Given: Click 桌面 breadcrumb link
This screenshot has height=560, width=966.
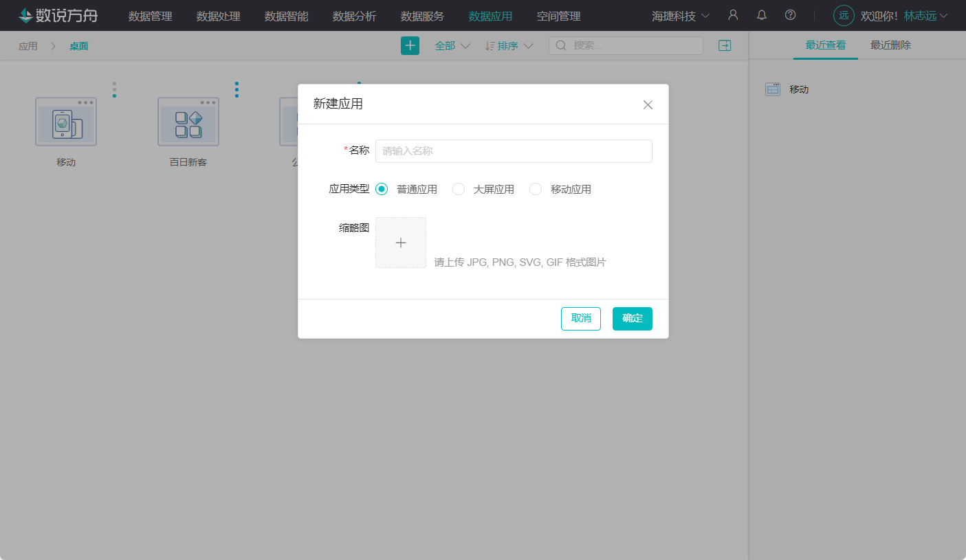Looking at the screenshot, I should coord(79,46).
